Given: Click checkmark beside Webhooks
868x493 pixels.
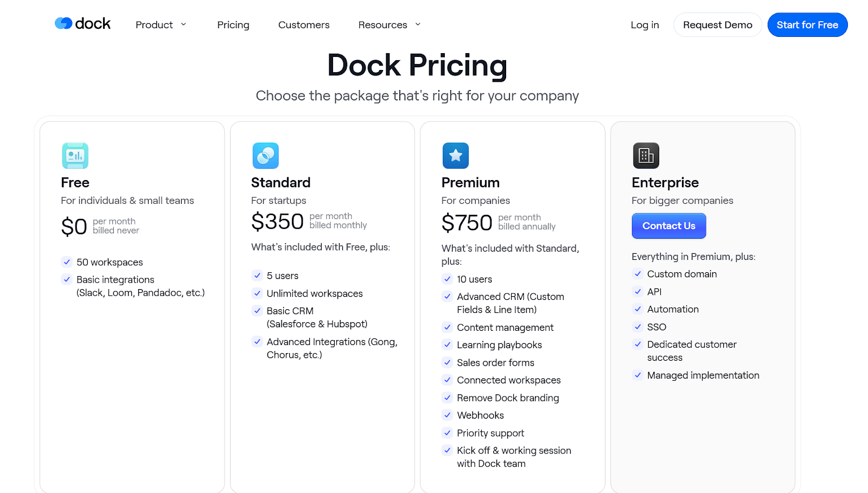Looking at the screenshot, I should click(448, 415).
